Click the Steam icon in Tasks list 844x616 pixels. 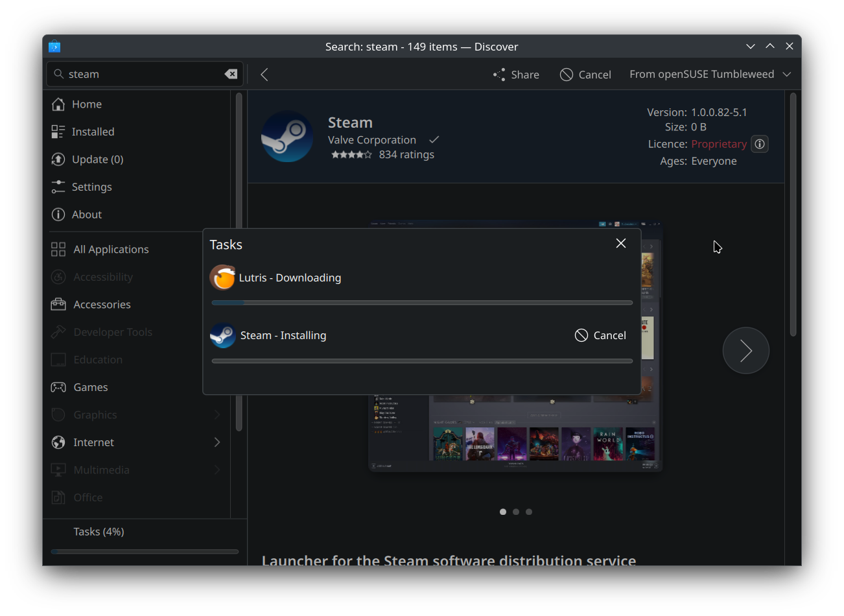(223, 335)
